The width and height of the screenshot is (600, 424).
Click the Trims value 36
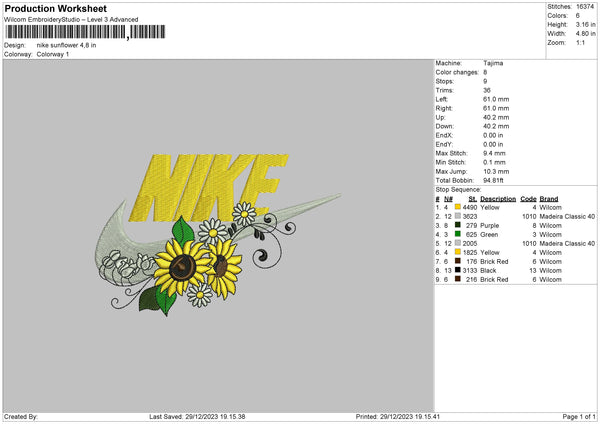coord(487,90)
